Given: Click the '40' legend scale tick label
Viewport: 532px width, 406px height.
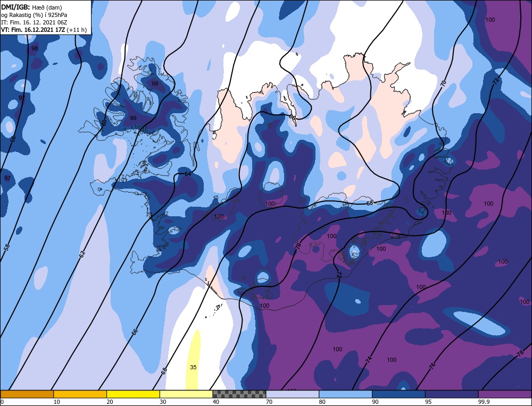Looking at the screenshot, I should click(216, 402).
